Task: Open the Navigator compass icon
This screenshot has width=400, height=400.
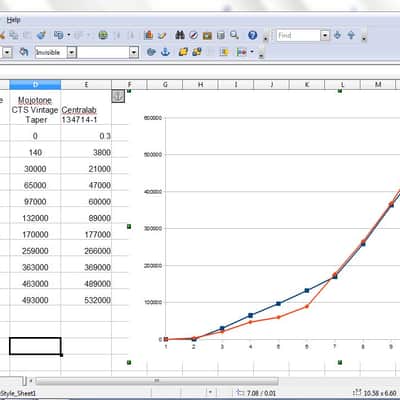Action: coord(194,35)
